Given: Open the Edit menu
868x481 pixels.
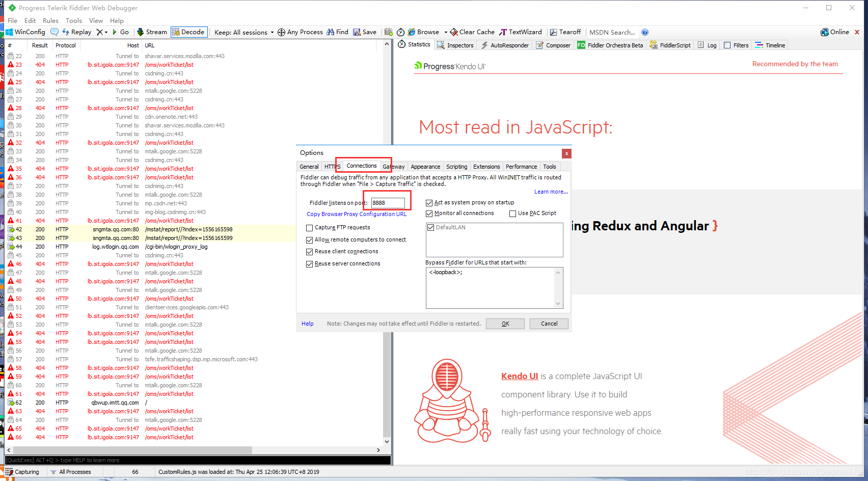Looking at the screenshot, I should [x=30, y=20].
